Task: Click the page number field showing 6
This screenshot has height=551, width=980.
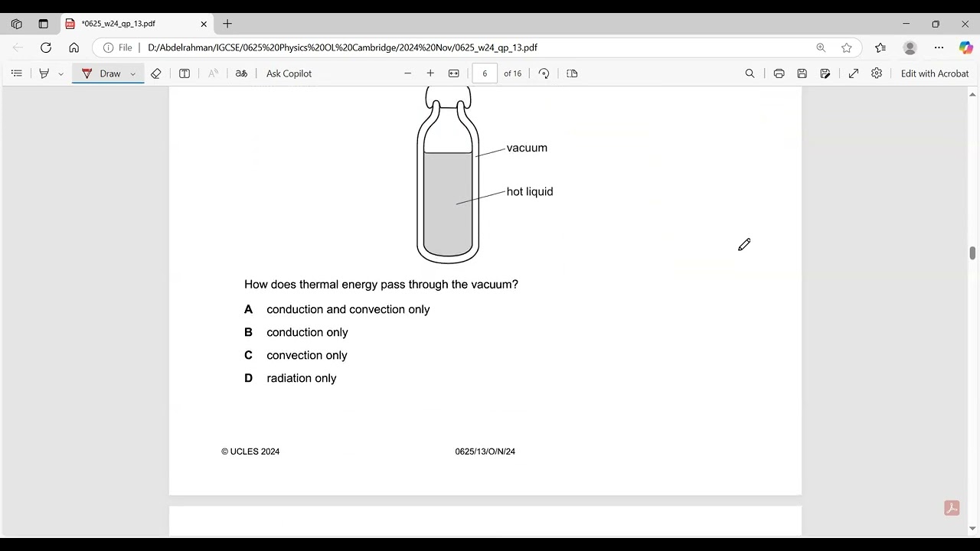Action: pyautogui.click(x=485, y=73)
